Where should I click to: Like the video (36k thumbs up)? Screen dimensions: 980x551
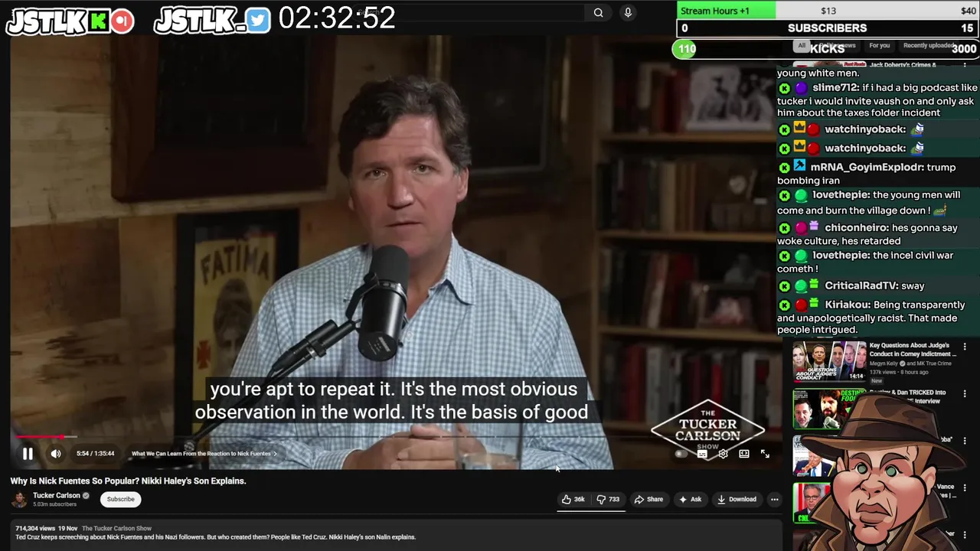573,499
